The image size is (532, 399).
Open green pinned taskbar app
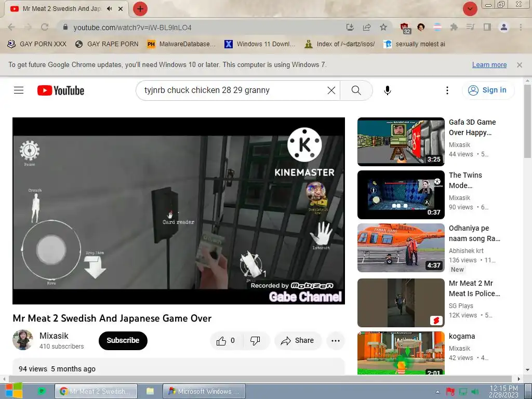[x=42, y=391]
